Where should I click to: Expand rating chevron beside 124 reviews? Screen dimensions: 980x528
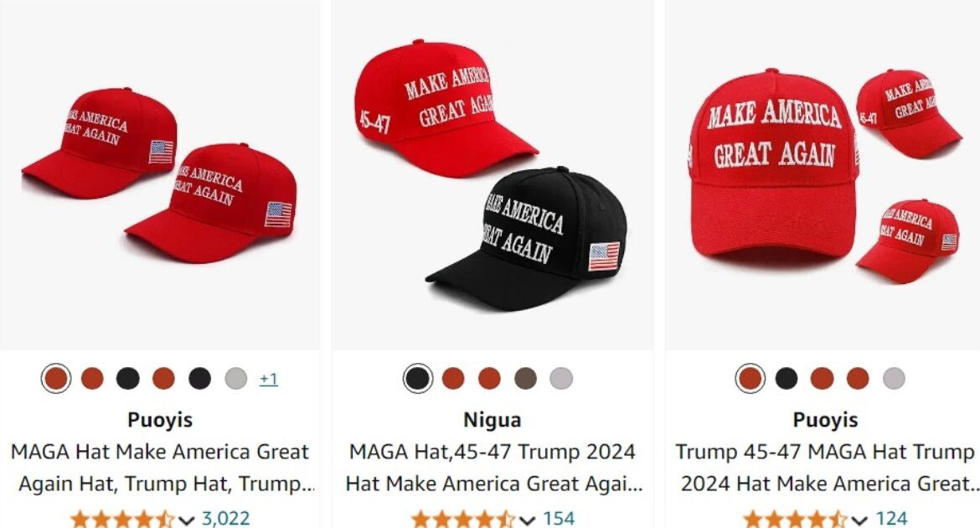tap(859, 520)
